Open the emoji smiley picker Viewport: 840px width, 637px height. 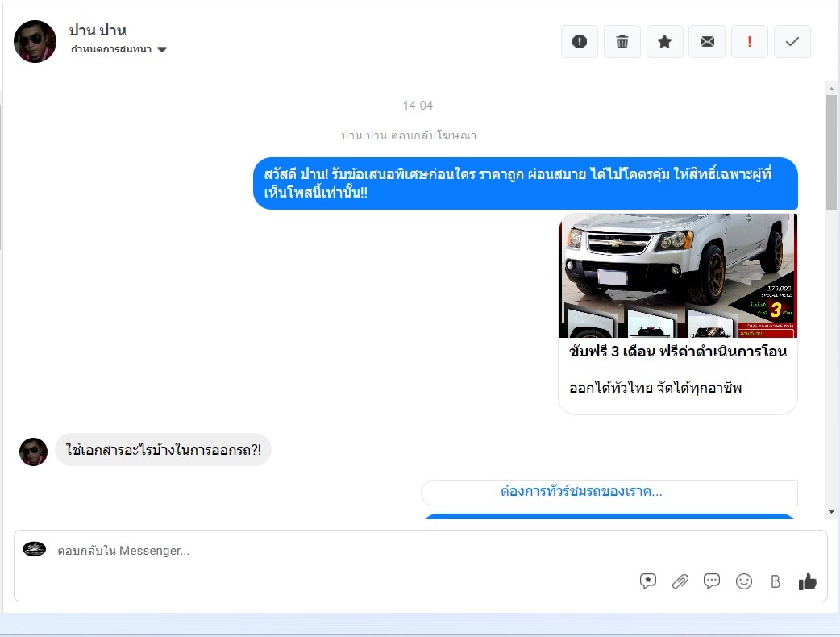[744, 581]
